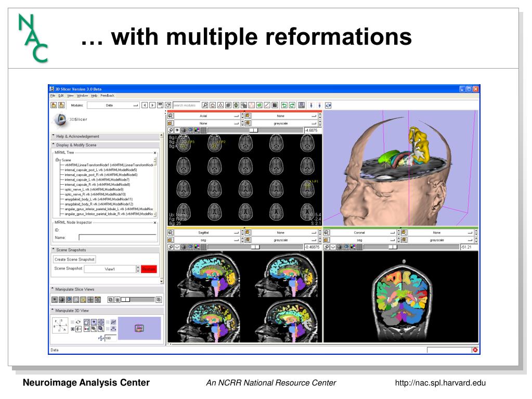This screenshot has width=532, height=399.
Task: Toggle slice visibility eye in Axial controller
Action: click(177, 131)
